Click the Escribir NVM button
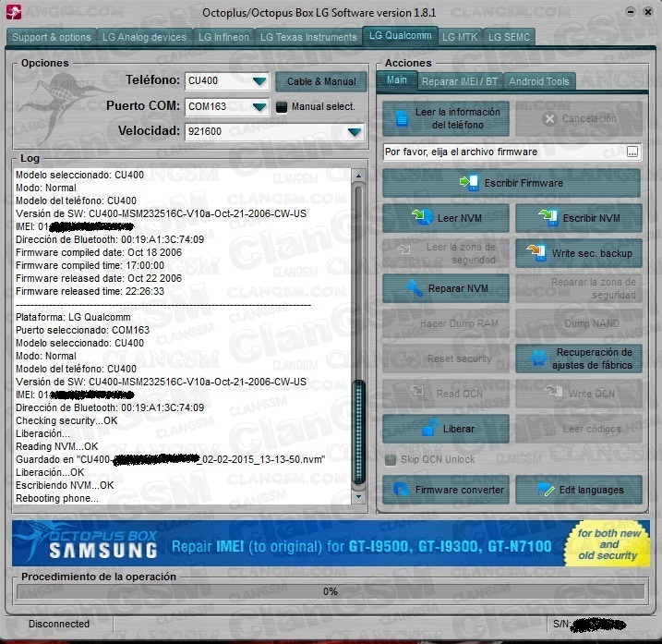This screenshot has height=644, width=662. coord(578,218)
